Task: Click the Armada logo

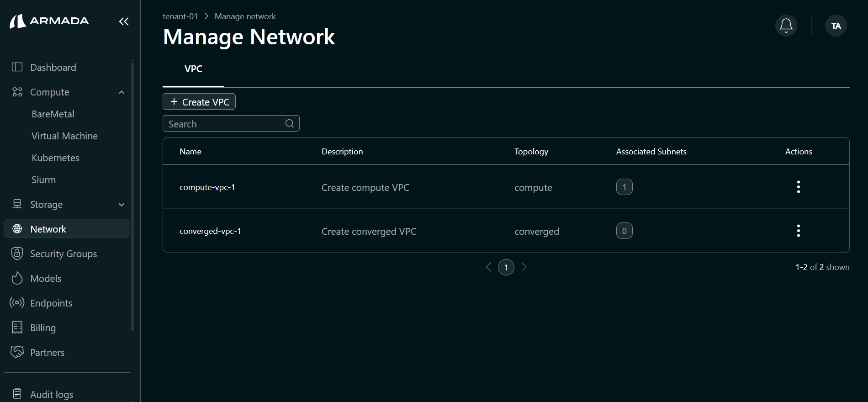Action: [x=49, y=21]
